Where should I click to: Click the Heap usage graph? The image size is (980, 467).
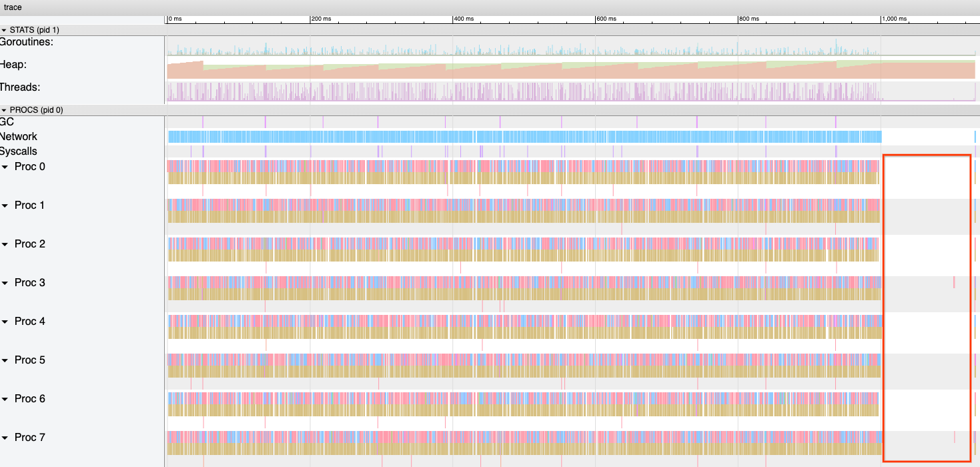tap(520, 70)
